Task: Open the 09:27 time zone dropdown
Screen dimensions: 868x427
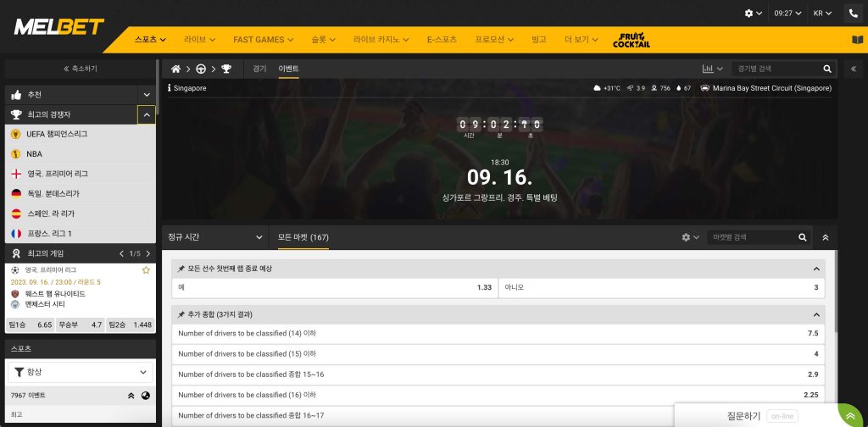Action: pos(787,14)
